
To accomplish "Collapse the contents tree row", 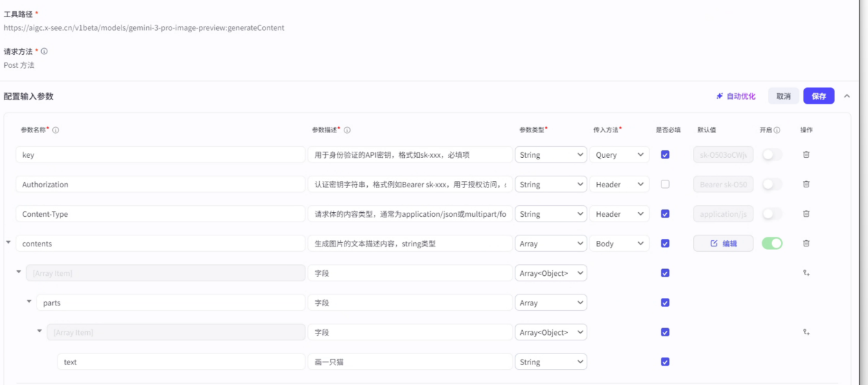I will tap(8, 242).
